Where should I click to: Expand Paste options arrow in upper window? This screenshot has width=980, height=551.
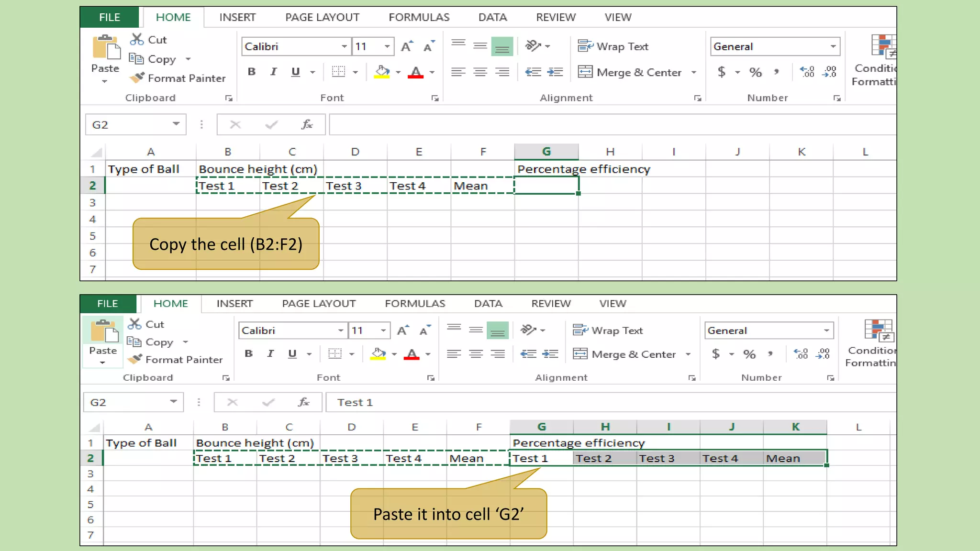(x=105, y=81)
